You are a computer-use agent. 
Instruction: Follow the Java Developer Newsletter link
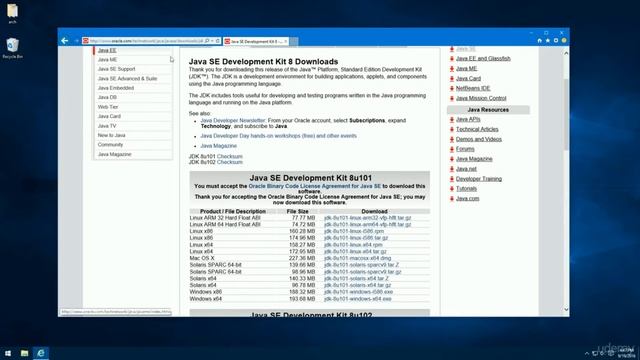(x=233, y=120)
